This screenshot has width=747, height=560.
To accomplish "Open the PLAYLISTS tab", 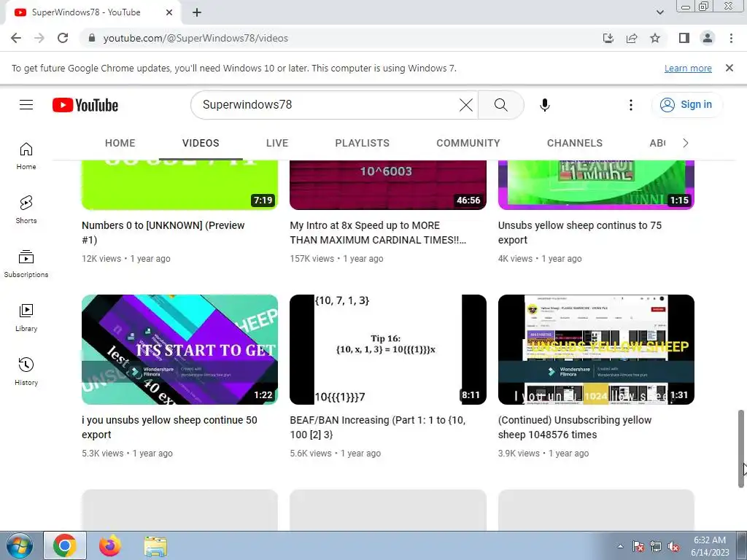I will tap(362, 143).
